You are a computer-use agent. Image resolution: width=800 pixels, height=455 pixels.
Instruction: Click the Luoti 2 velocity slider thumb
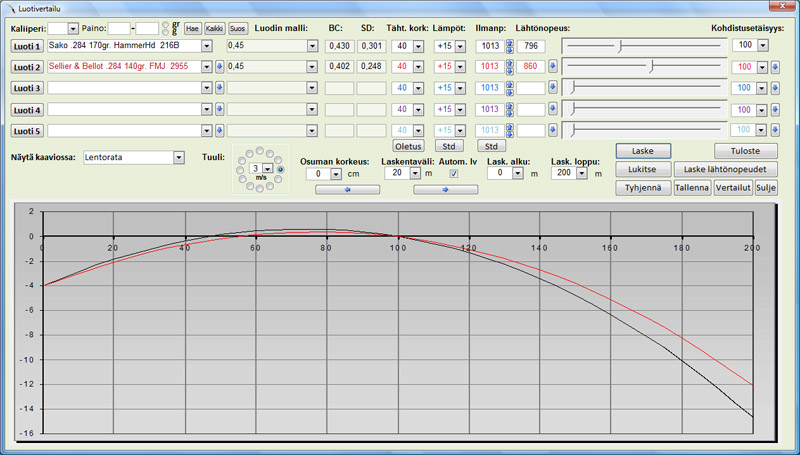tap(651, 67)
